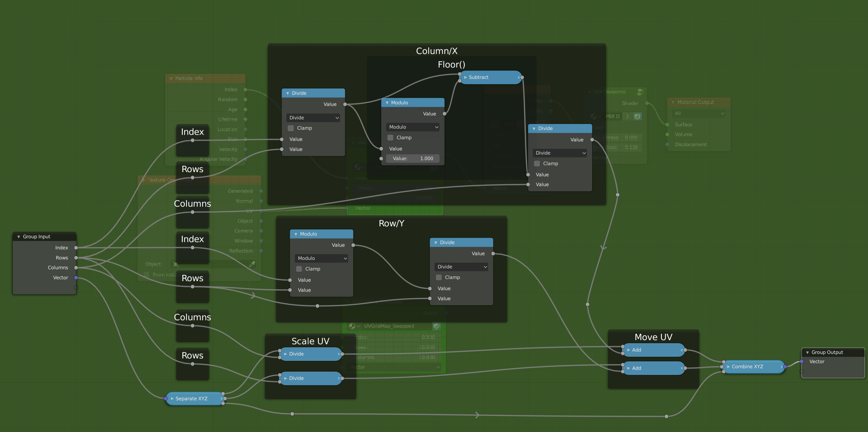Click the shield icon next to PBR D
868x432 pixels.
coord(637,116)
